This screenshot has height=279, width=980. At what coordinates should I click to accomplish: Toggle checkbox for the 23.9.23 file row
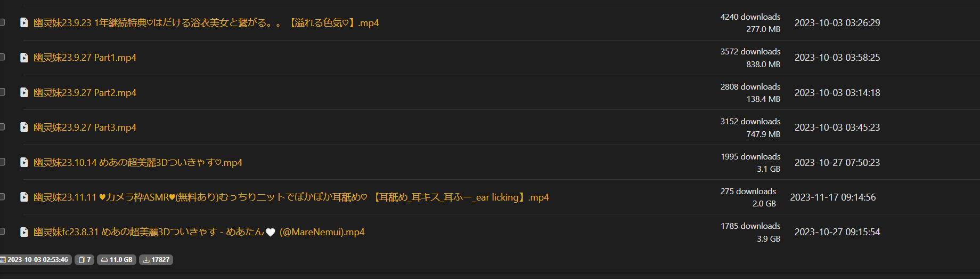tap(2, 22)
